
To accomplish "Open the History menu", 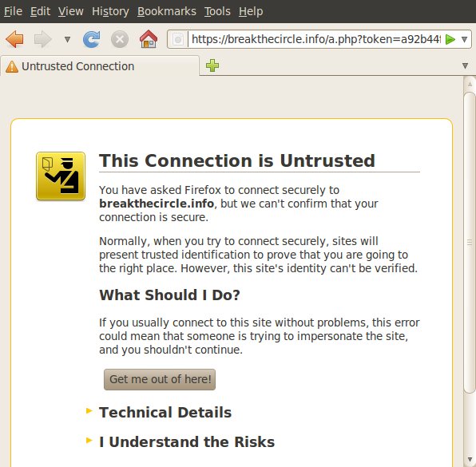I will pyautogui.click(x=110, y=11).
